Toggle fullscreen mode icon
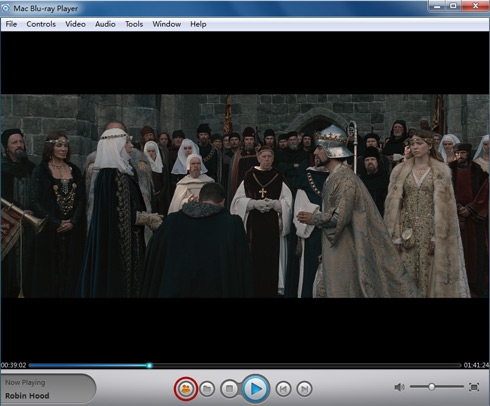The width and height of the screenshot is (490, 406). coord(474,387)
